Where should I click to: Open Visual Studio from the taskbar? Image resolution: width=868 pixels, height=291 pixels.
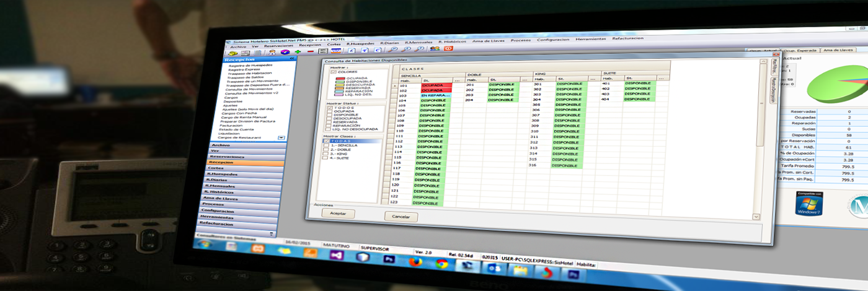point(337,255)
